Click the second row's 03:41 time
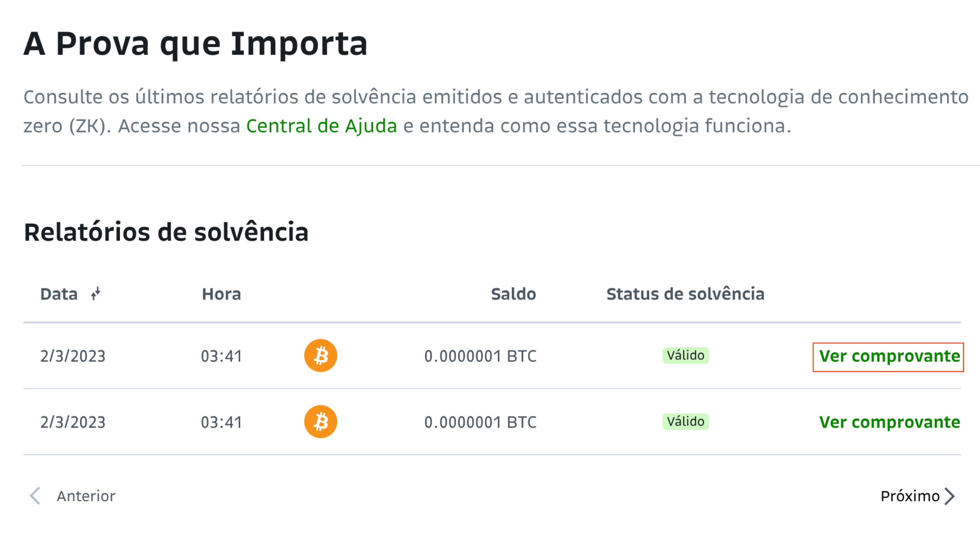The image size is (980, 535). coord(222,422)
